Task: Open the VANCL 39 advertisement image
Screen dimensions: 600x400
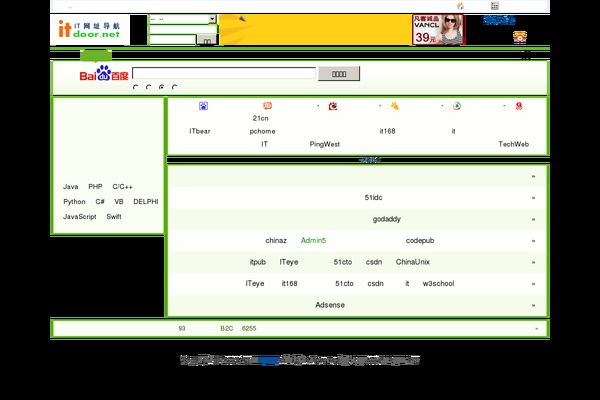Action: click(438, 30)
